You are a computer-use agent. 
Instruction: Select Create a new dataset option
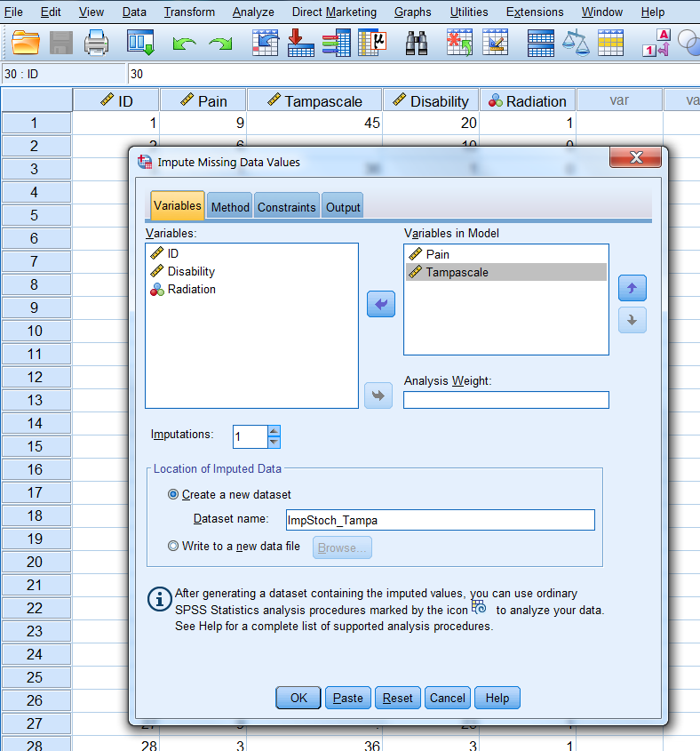click(x=173, y=494)
